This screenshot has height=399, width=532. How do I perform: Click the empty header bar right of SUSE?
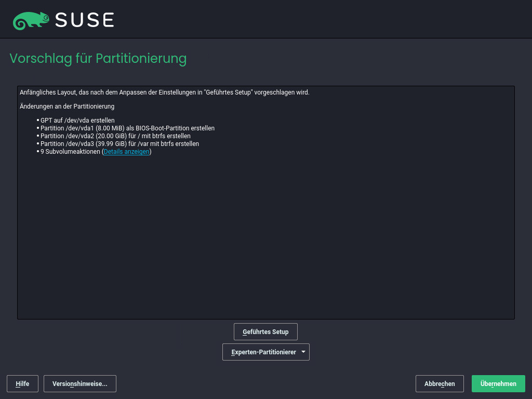tap(322, 20)
